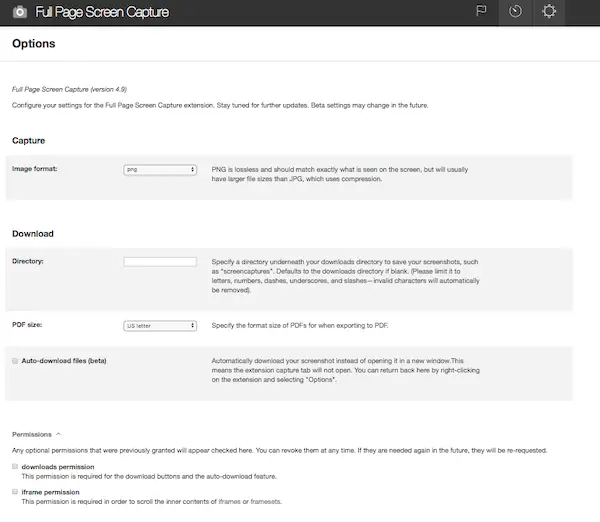Click the options gear icon
Viewport: 600px width, 522px height.
coord(548,12)
